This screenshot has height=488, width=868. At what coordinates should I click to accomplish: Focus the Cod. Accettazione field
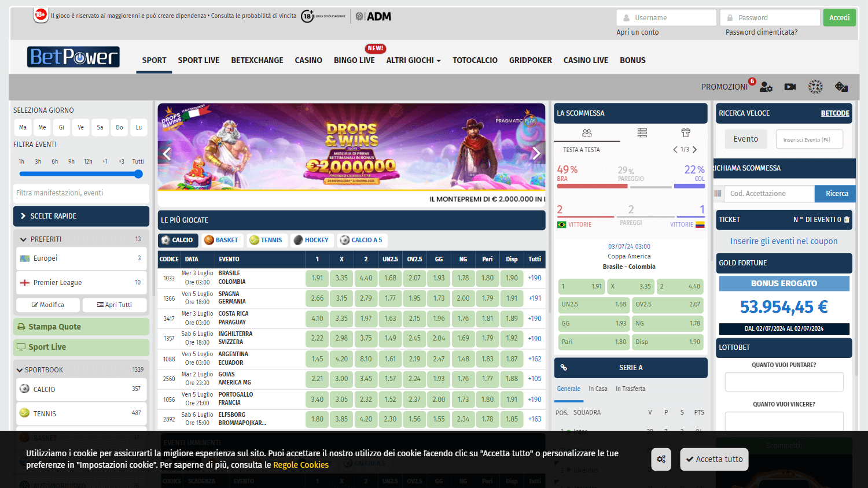(x=770, y=194)
